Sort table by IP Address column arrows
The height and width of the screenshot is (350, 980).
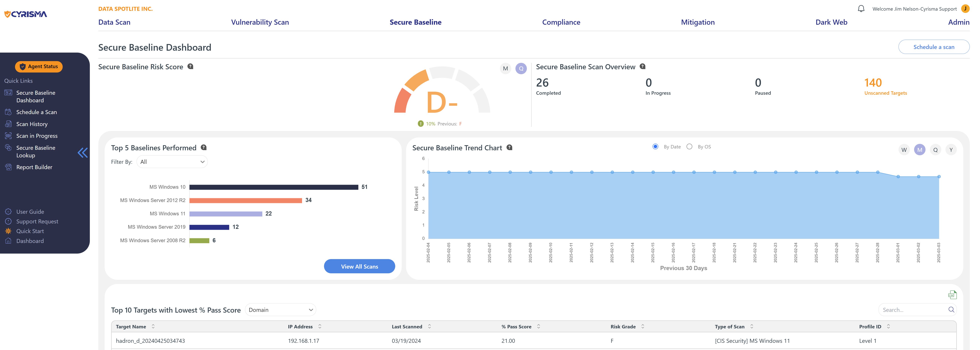[320, 326]
